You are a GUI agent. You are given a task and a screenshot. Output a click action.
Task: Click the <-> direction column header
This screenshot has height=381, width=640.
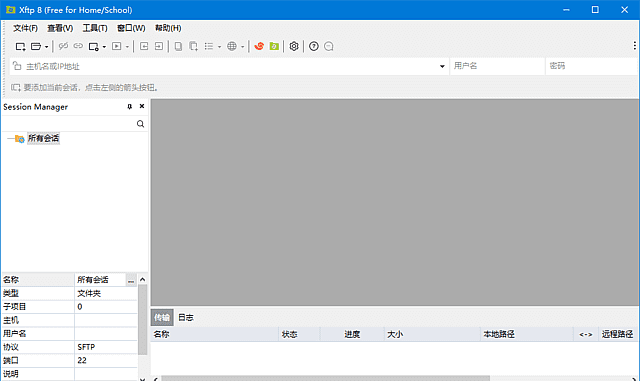[586, 334]
